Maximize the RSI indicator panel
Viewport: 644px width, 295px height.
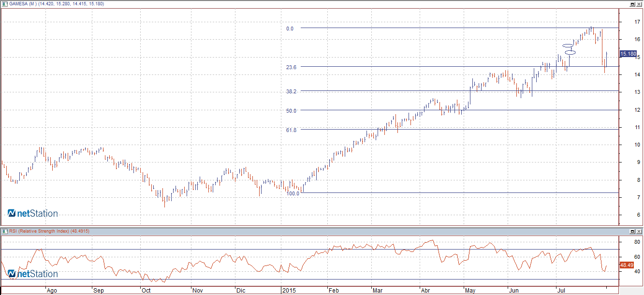click(632, 232)
